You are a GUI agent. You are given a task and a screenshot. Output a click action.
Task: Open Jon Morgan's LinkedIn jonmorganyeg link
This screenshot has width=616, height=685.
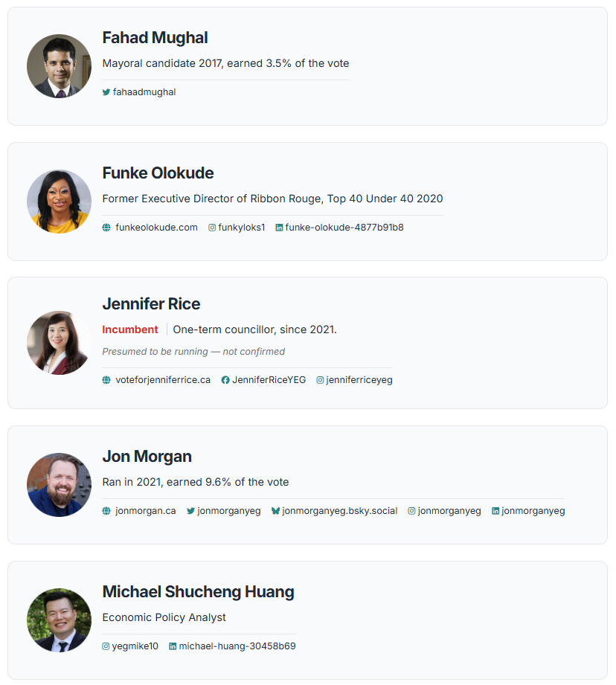(533, 511)
